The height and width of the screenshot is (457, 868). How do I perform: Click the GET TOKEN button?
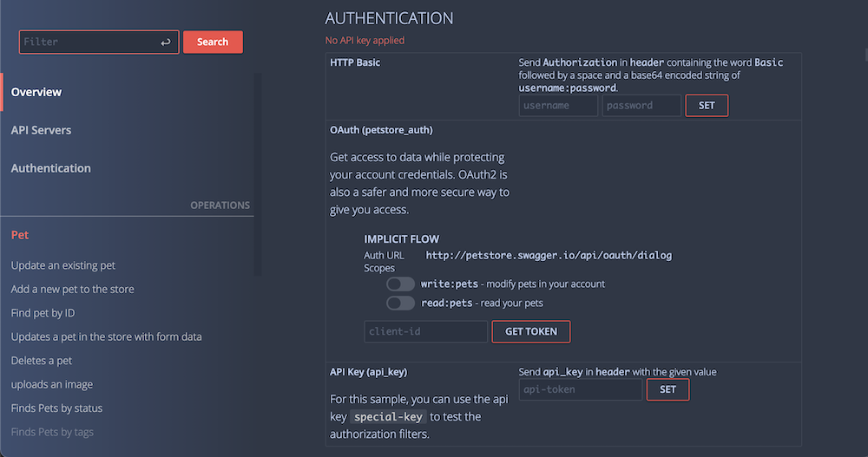531,331
